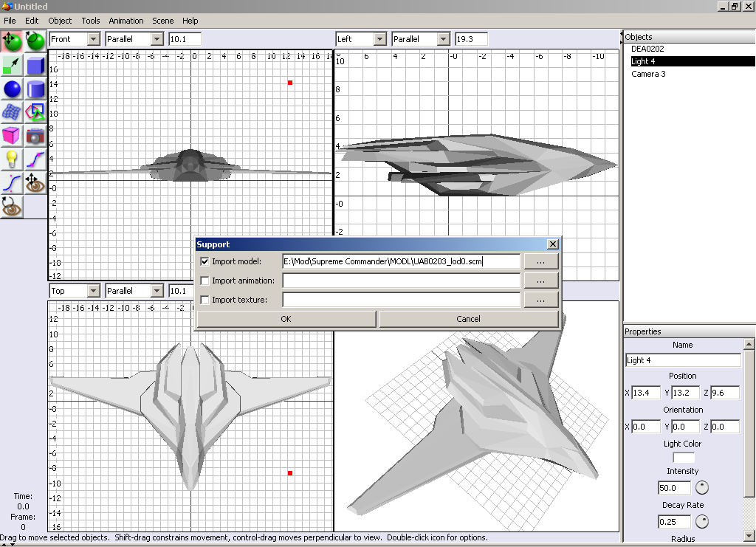This screenshot has width=756, height=547.
Task: Click the Import animation path field
Action: pyautogui.click(x=401, y=281)
